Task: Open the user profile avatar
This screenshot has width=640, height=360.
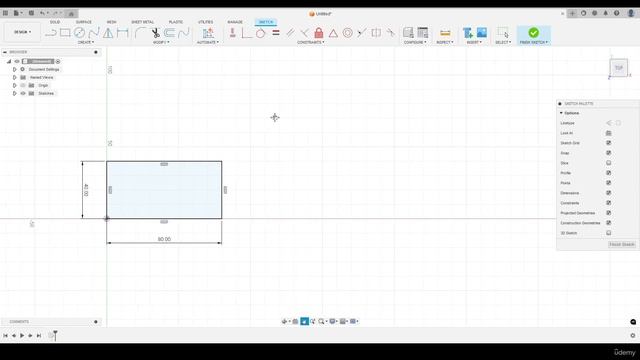Action: [630, 13]
